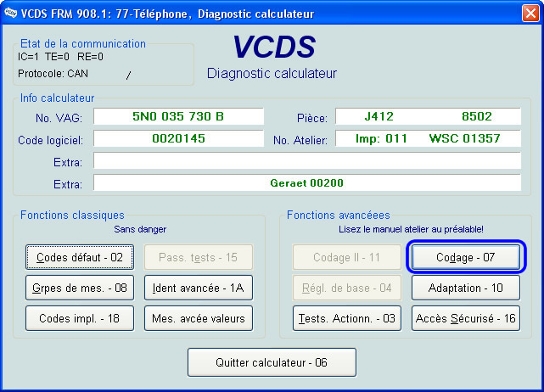544x392 pixels.
Task: Open Codes impl. - 18
Action: (x=80, y=318)
